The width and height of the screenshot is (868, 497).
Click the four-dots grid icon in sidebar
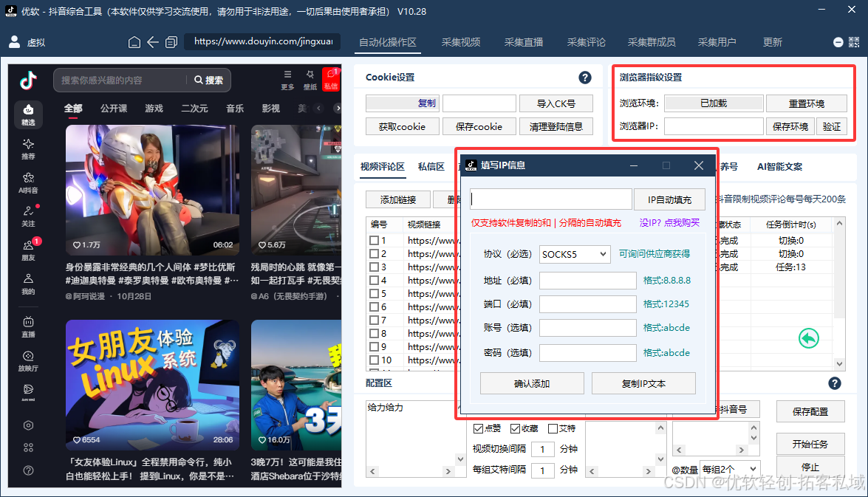click(28, 448)
